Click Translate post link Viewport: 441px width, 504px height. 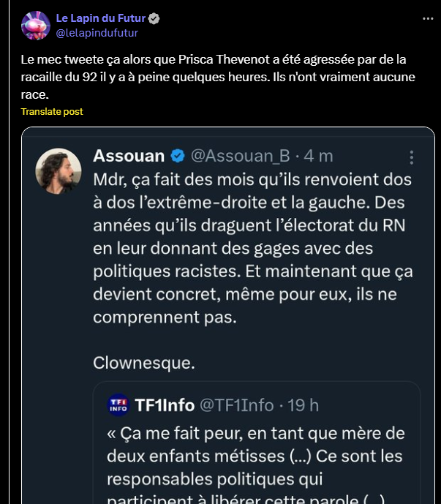(x=52, y=111)
